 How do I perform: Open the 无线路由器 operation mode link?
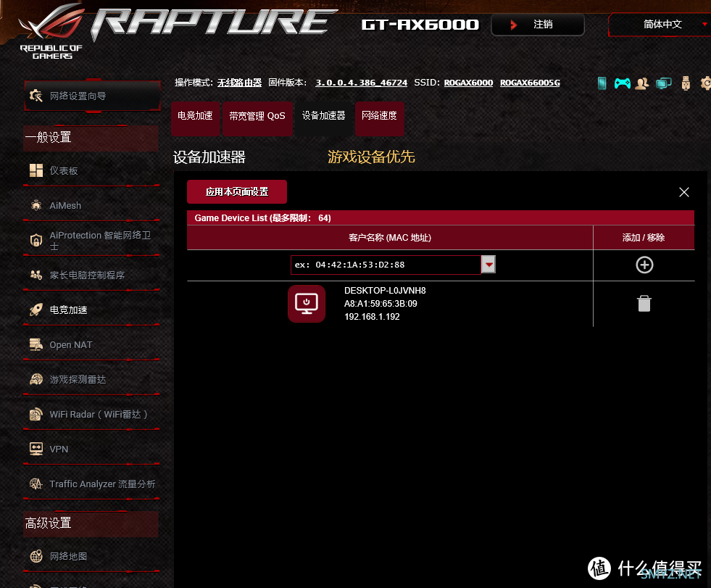tap(239, 83)
